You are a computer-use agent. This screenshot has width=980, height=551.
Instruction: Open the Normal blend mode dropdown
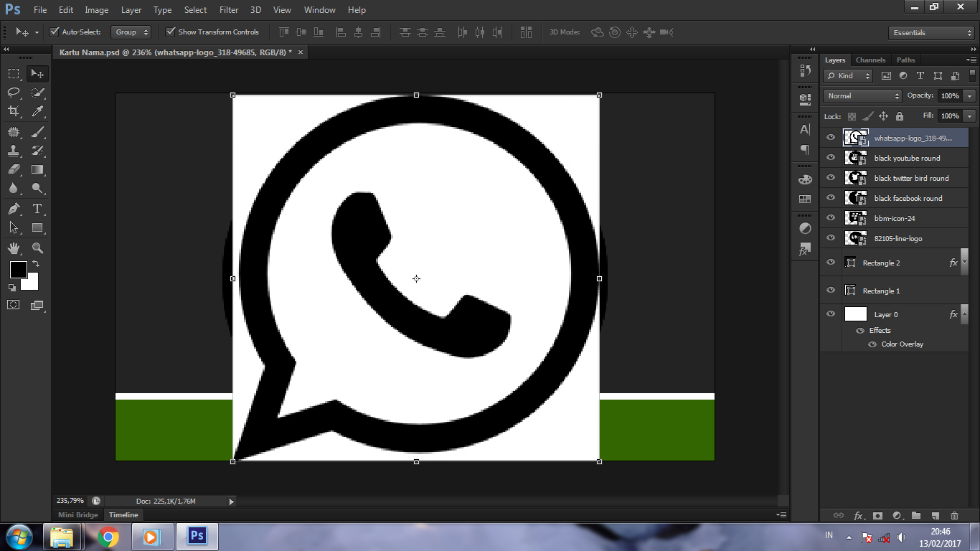tap(862, 95)
